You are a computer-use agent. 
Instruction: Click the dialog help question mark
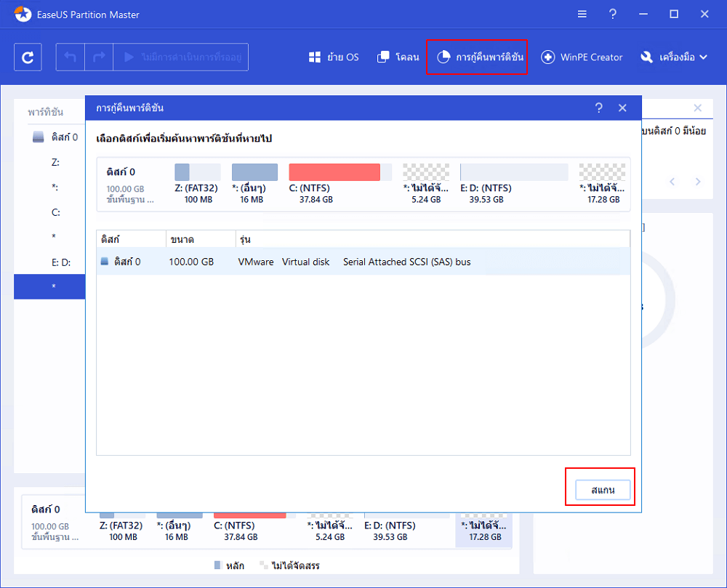click(598, 108)
